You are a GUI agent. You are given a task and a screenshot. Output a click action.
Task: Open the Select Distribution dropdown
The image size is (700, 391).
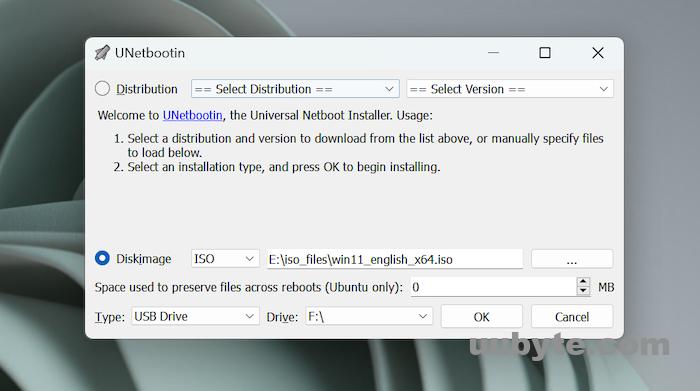tap(295, 89)
